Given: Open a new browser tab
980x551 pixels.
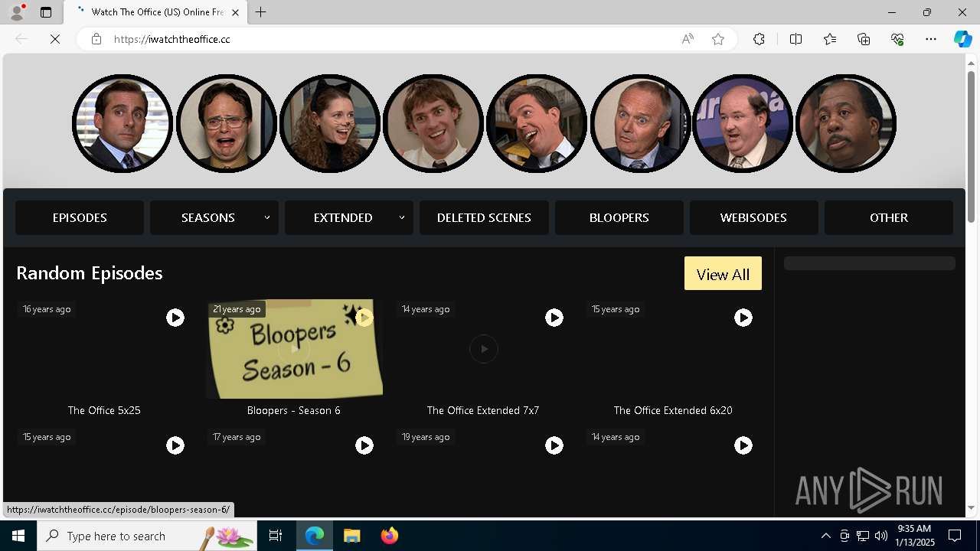Looking at the screenshot, I should [x=261, y=12].
